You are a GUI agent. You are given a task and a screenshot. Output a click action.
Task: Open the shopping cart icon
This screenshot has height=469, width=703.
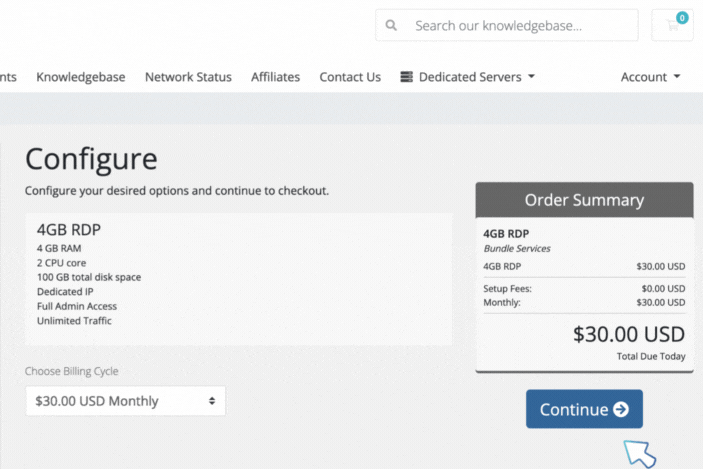coord(672,26)
